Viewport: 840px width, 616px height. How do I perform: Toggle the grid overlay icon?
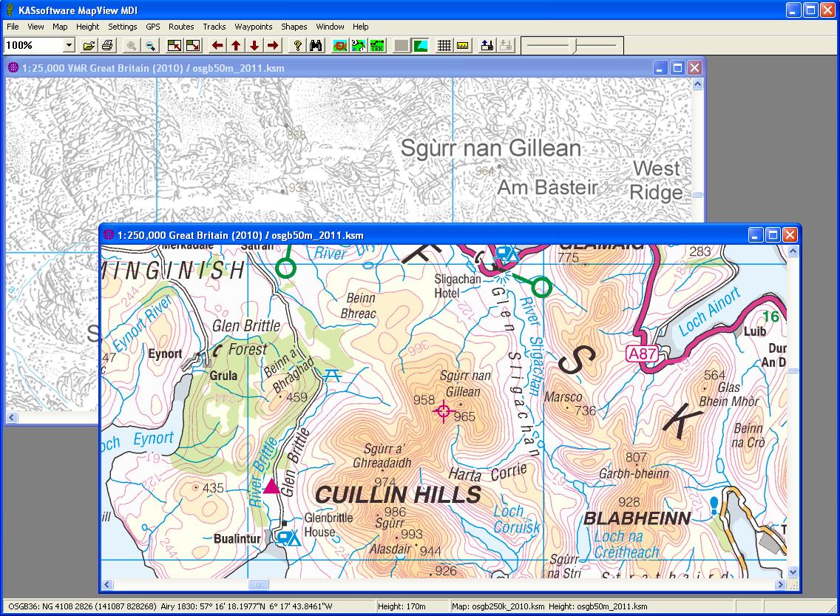click(x=444, y=46)
